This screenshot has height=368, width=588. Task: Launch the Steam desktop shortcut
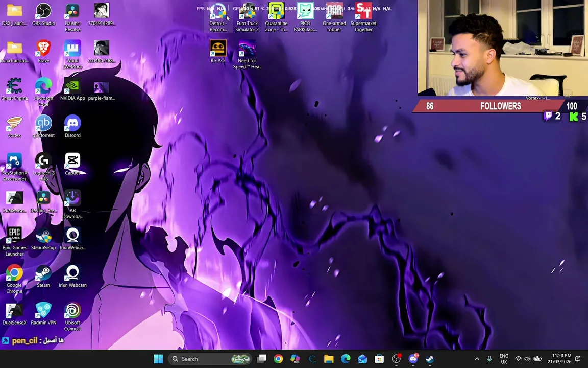43,277
